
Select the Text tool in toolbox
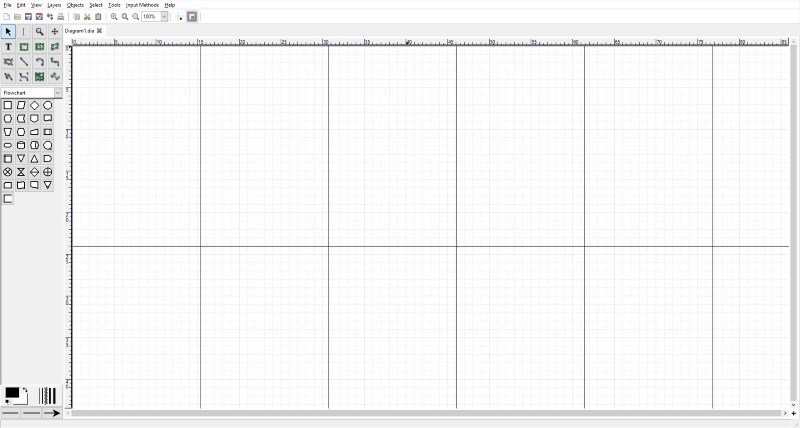pos(8,47)
